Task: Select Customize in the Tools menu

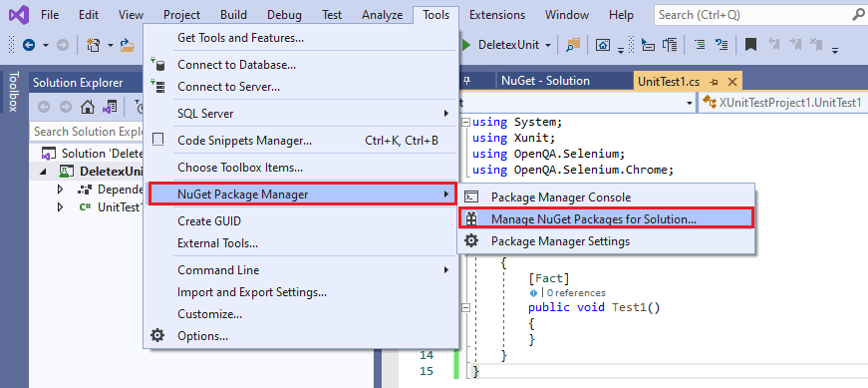Action: [x=301, y=314]
